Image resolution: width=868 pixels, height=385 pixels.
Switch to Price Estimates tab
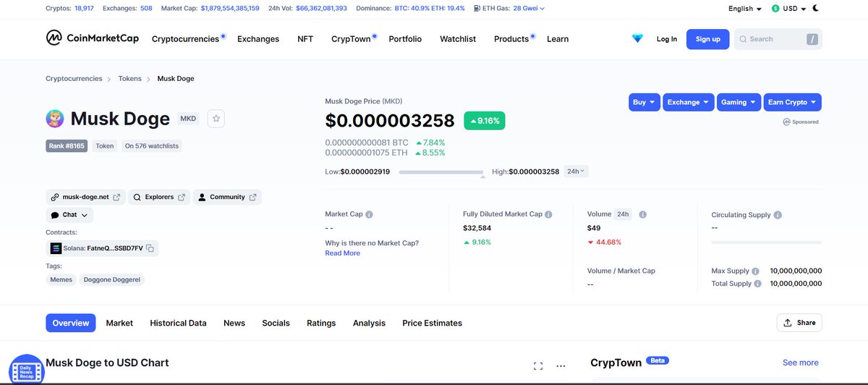[432, 323]
